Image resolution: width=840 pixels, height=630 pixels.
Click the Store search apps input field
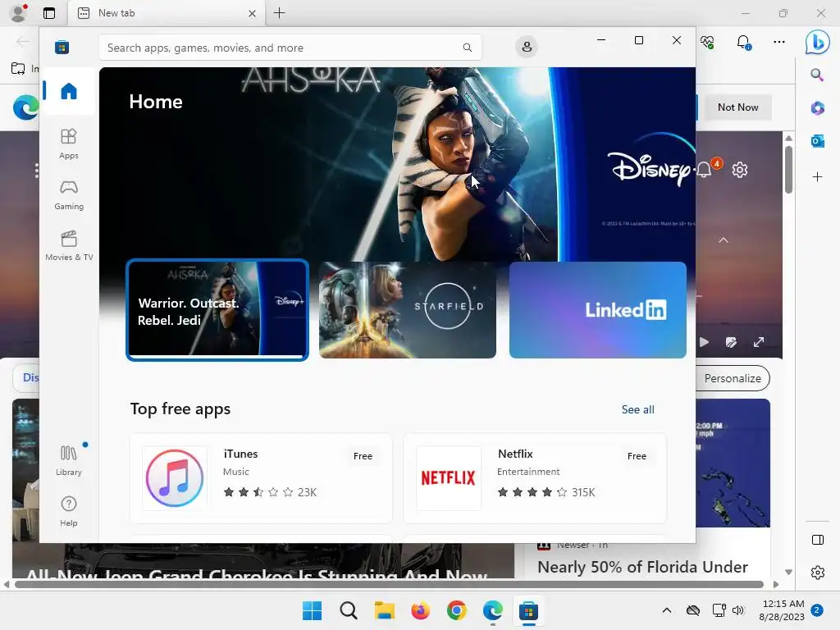(290, 48)
